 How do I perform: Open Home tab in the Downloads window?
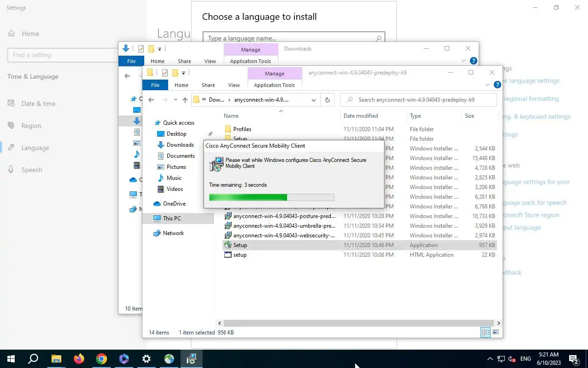157,61
